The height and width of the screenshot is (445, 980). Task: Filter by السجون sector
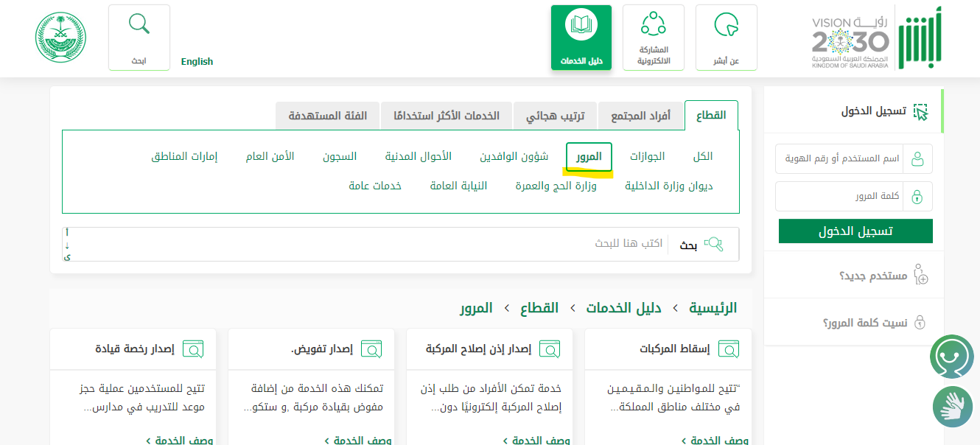(x=340, y=156)
